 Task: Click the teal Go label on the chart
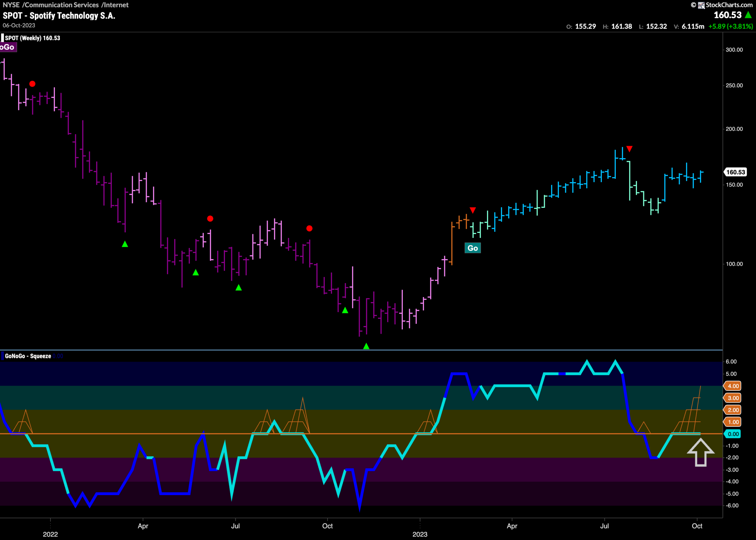(472, 248)
